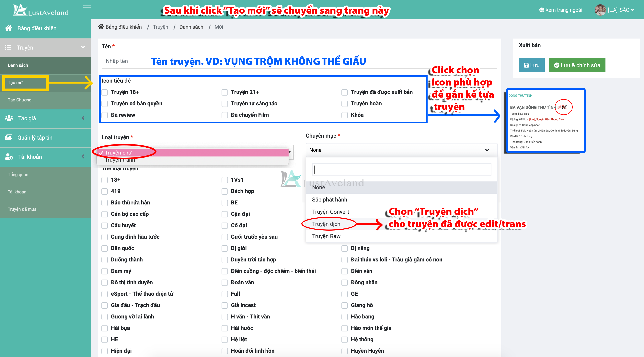Click the images icon for Quản lý tập tin

[x=8, y=137]
